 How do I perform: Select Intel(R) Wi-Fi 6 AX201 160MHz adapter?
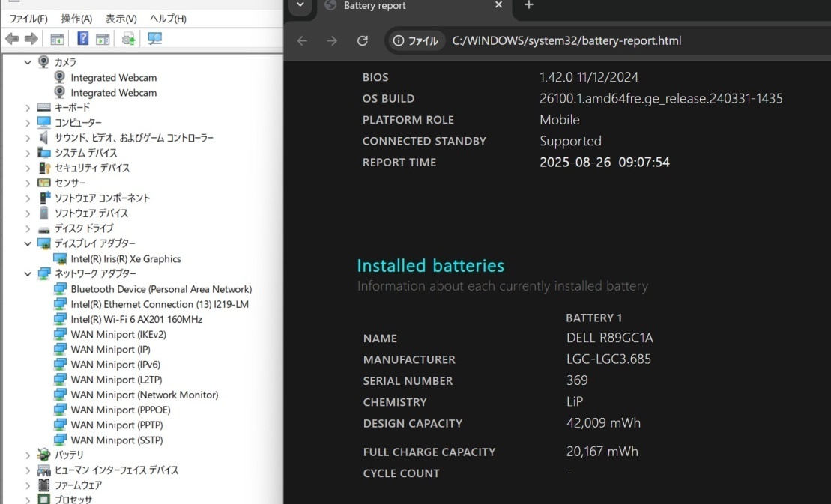(136, 320)
